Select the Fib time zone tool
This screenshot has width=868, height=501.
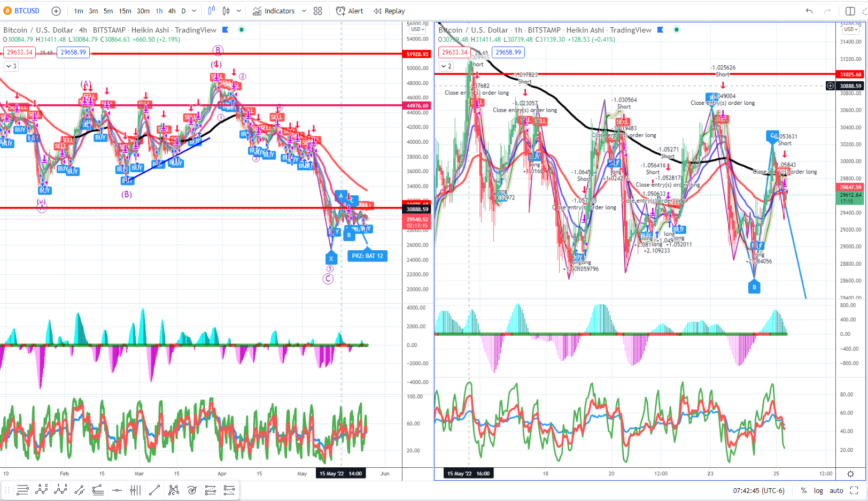pyautogui.click(x=136, y=490)
